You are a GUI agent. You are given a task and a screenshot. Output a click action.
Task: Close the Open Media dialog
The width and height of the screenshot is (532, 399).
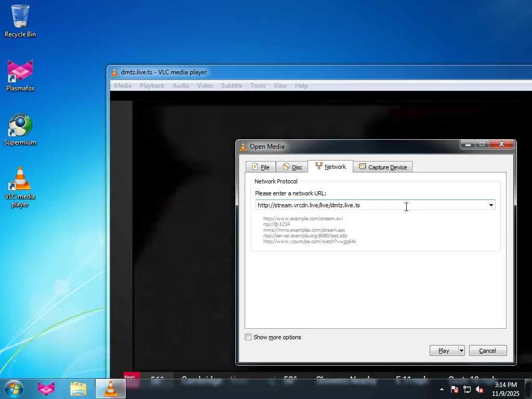coord(502,144)
